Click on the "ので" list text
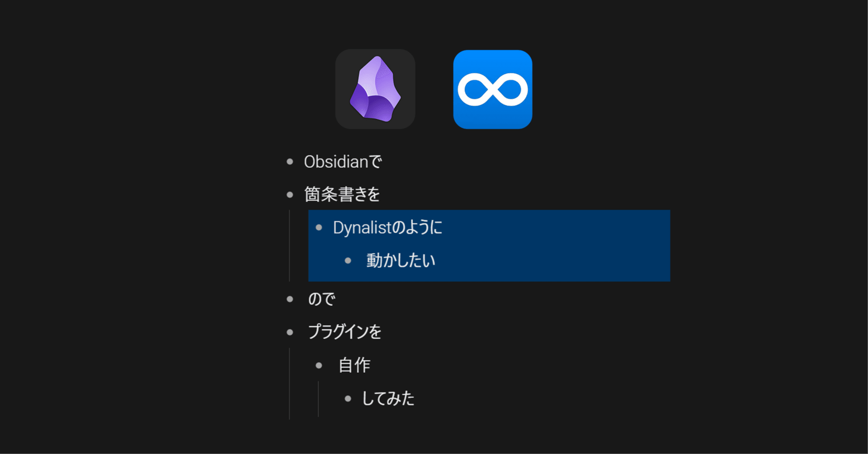This screenshot has width=868, height=454. coord(321,299)
